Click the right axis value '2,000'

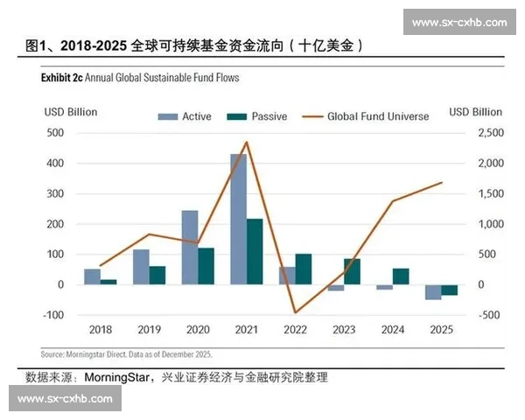click(491, 164)
